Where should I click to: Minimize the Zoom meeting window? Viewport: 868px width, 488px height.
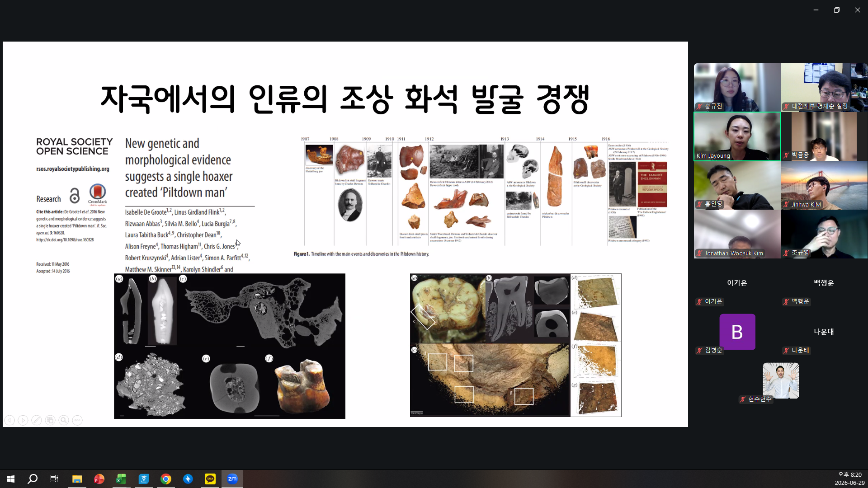[816, 10]
